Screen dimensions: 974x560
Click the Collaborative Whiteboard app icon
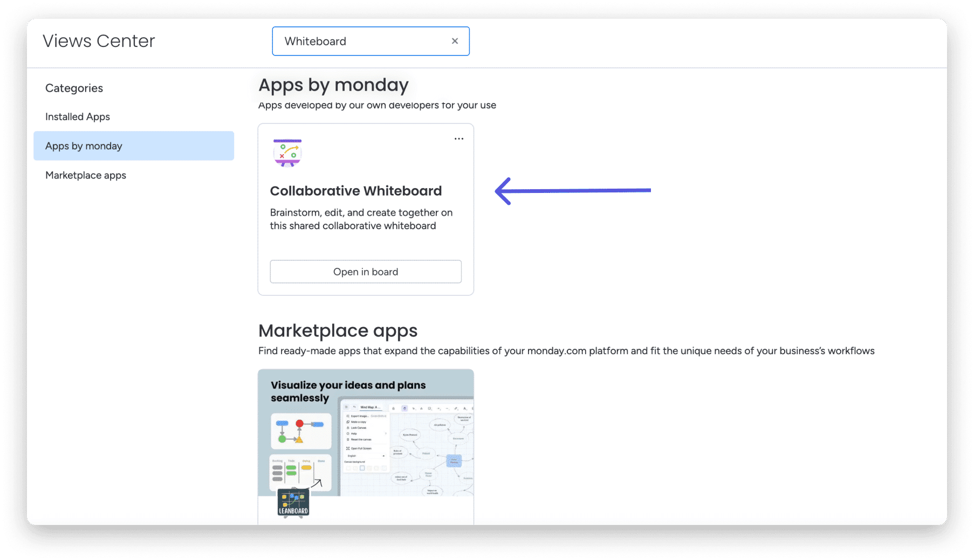click(287, 153)
